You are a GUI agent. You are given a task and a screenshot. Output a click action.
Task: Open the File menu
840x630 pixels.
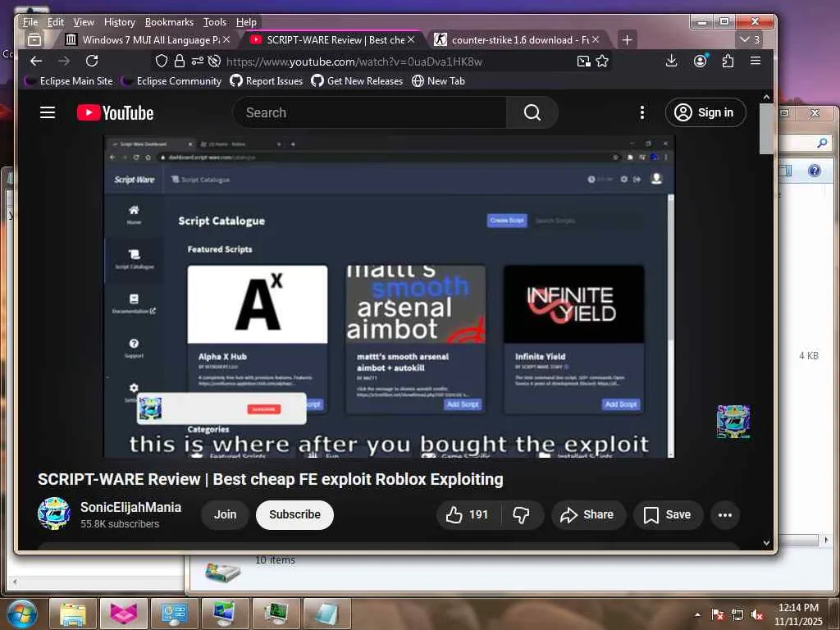click(x=30, y=22)
